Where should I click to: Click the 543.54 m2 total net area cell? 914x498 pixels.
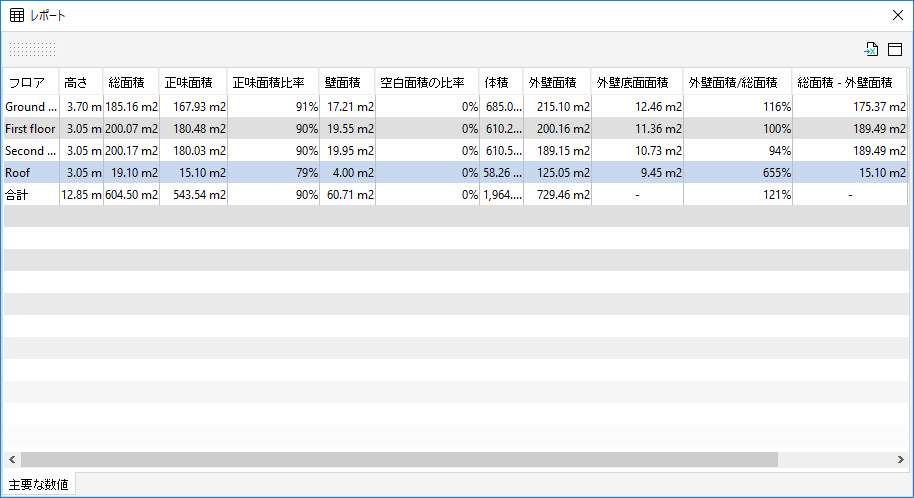193,195
